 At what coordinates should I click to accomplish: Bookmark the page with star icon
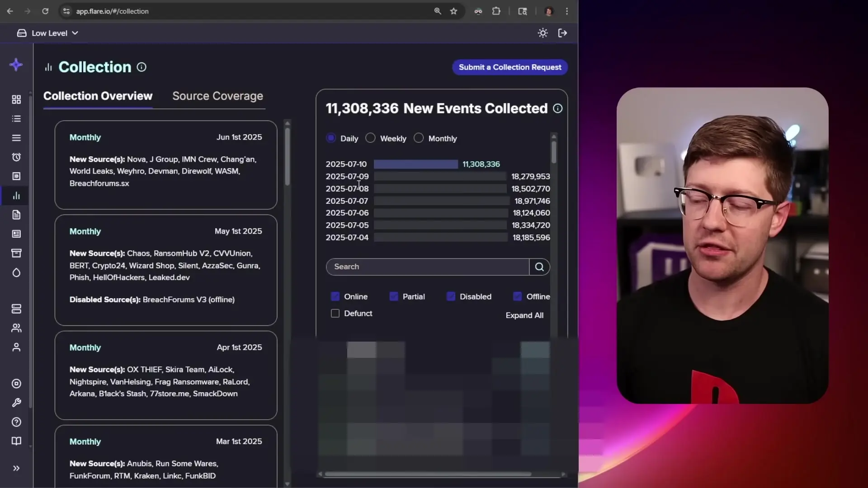pyautogui.click(x=454, y=11)
